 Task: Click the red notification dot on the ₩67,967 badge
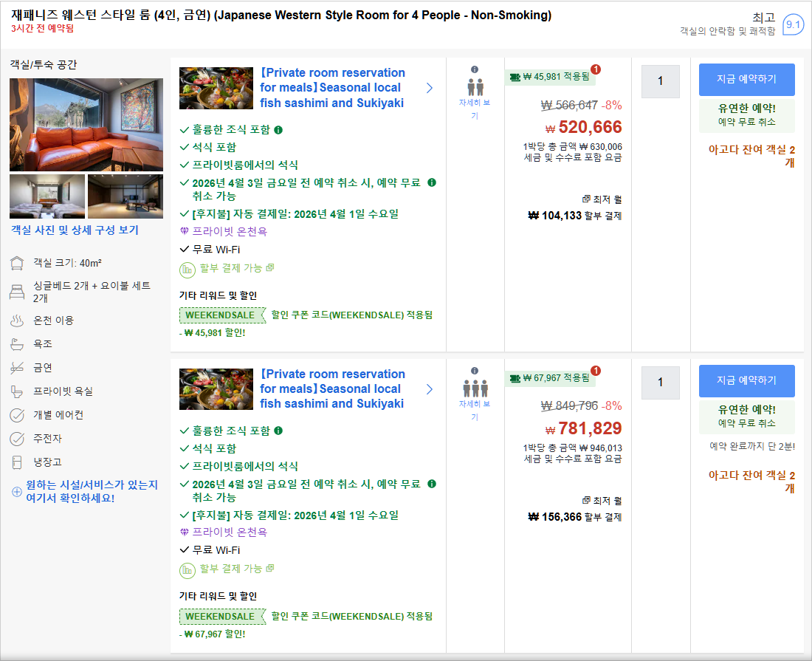(x=596, y=371)
